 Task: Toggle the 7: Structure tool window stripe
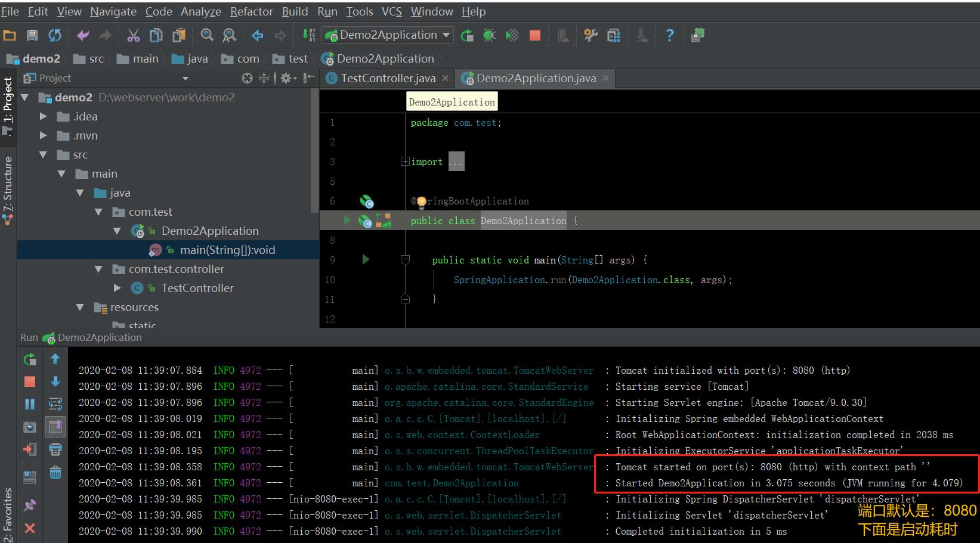(8, 191)
